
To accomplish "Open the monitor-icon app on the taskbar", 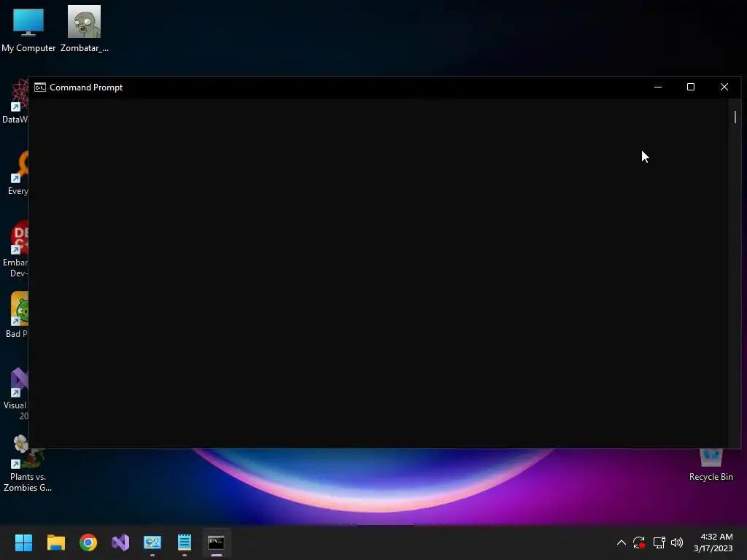I will (x=152, y=542).
